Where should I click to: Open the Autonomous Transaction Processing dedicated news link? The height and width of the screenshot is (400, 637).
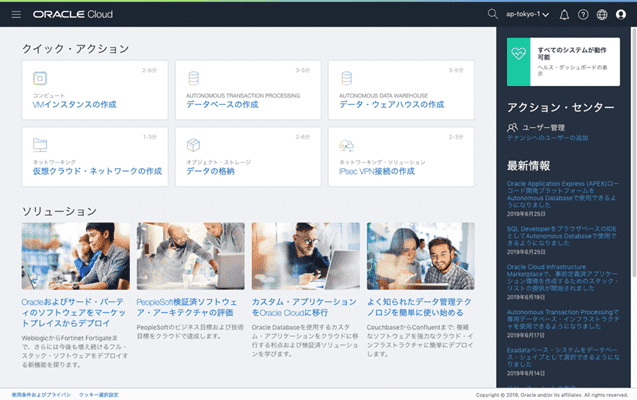point(563,319)
